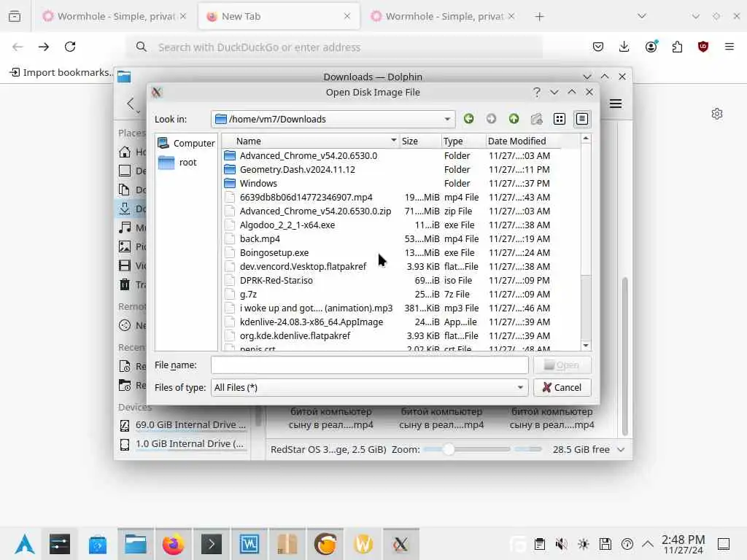Click Dolphin back navigation arrow
The width and height of the screenshot is (747, 560).
131,104
